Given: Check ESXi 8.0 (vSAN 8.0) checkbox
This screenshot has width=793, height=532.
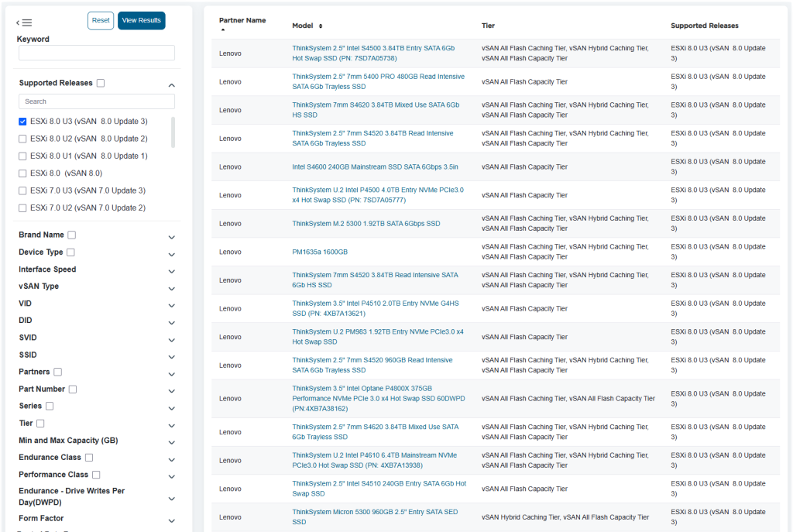Looking at the screenshot, I should pyautogui.click(x=22, y=173).
